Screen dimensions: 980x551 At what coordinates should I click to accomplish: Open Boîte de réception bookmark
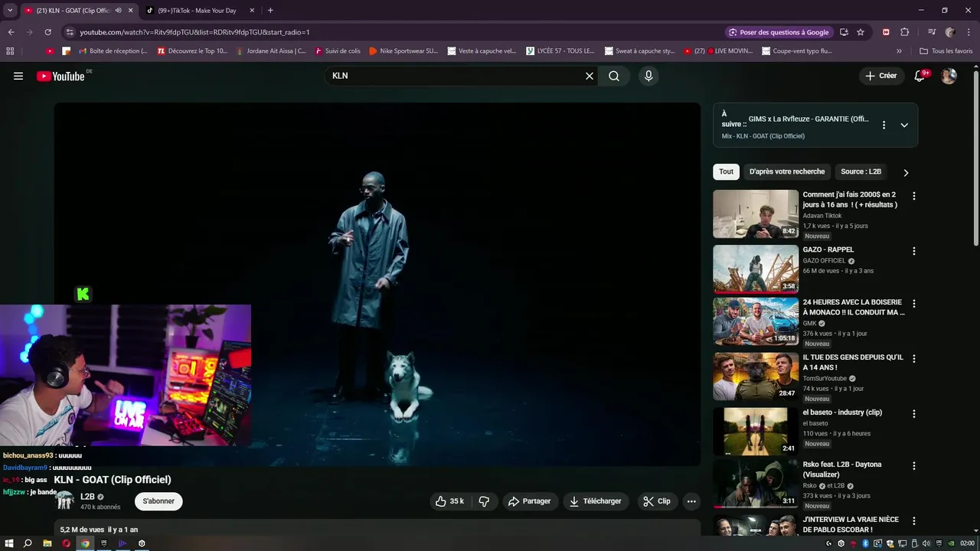pos(112,51)
